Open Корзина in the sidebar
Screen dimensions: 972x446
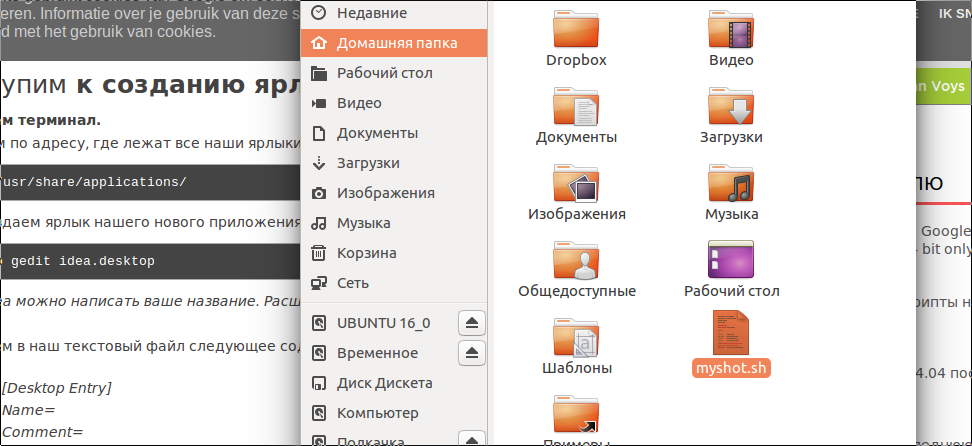[394, 253]
